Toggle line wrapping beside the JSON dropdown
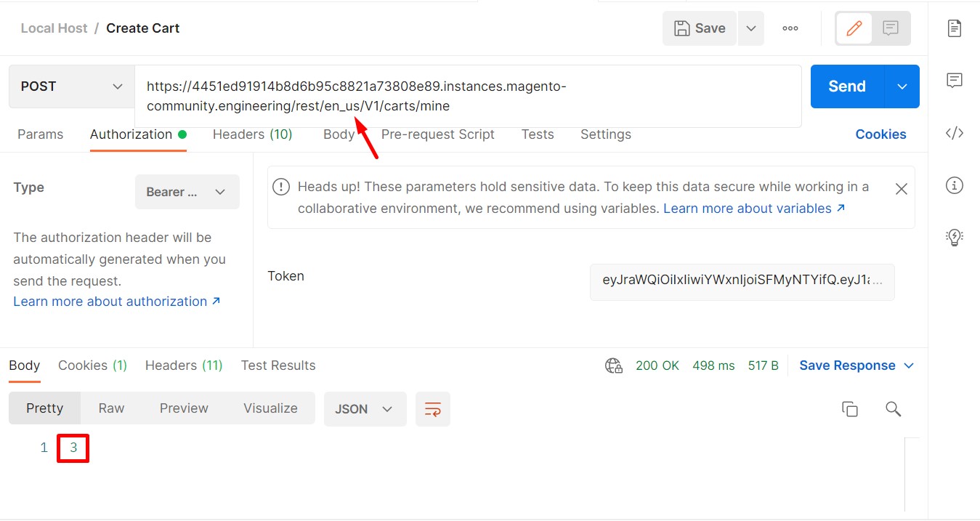Image resolution: width=980 pixels, height=521 pixels. [432, 408]
